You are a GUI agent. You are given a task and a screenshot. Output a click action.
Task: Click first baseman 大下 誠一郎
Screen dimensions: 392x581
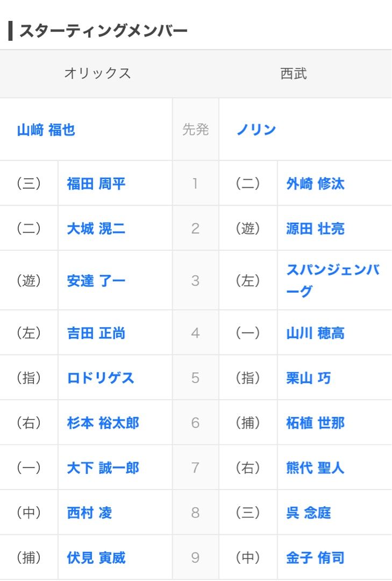tap(103, 467)
